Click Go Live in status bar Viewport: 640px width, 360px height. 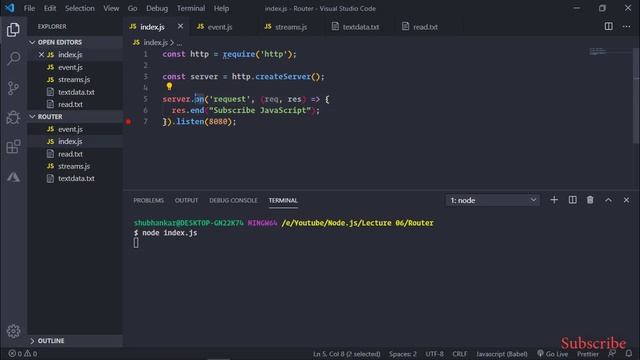click(552, 353)
